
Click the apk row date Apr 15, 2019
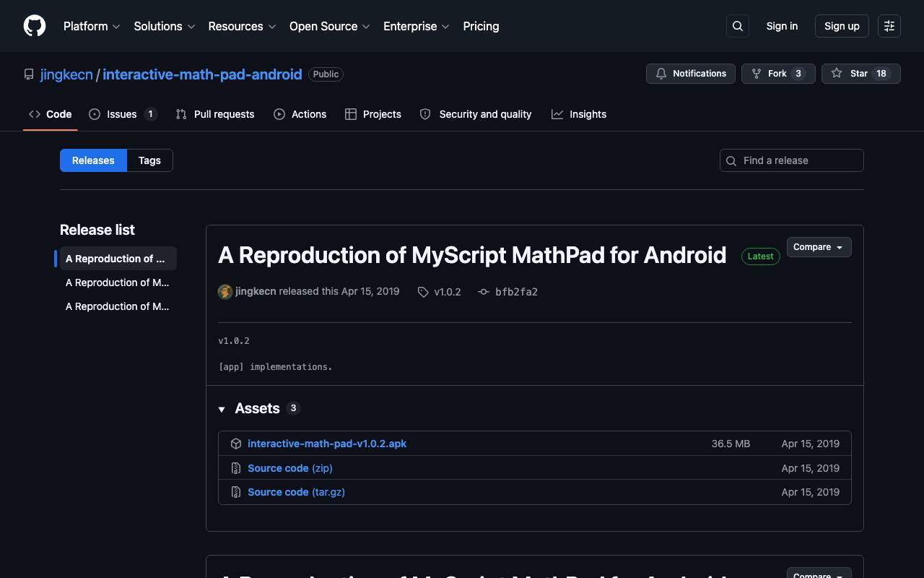click(x=811, y=444)
